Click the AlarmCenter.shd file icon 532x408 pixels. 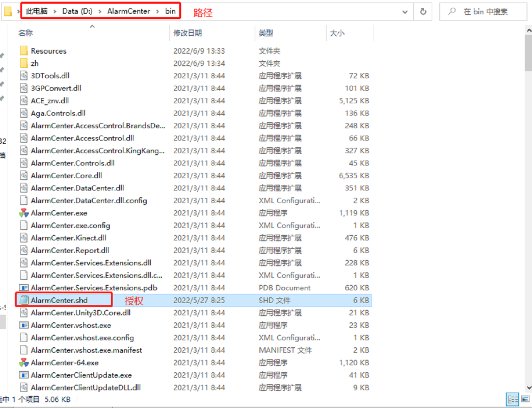[x=24, y=300]
